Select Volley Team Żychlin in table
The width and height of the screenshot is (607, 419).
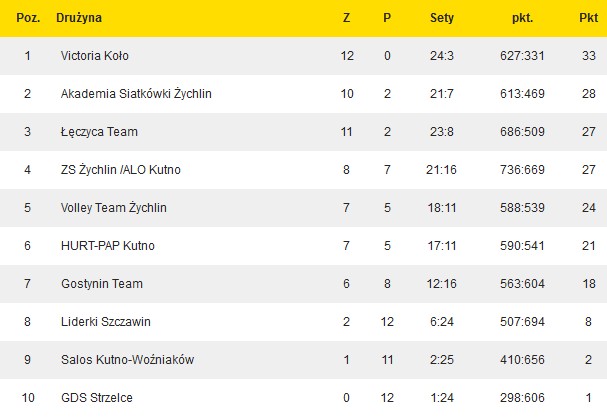[x=113, y=208]
